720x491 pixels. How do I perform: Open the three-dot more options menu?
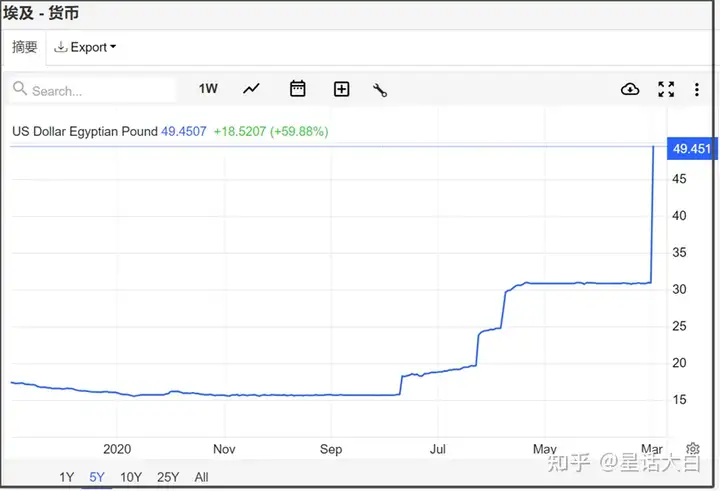tap(697, 90)
